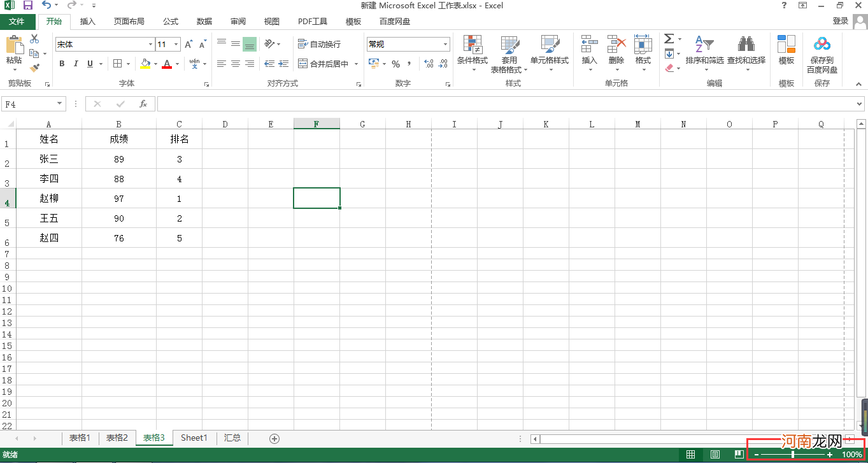
Task: Click the AutoSum sigma icon
Action: point(669,39)
